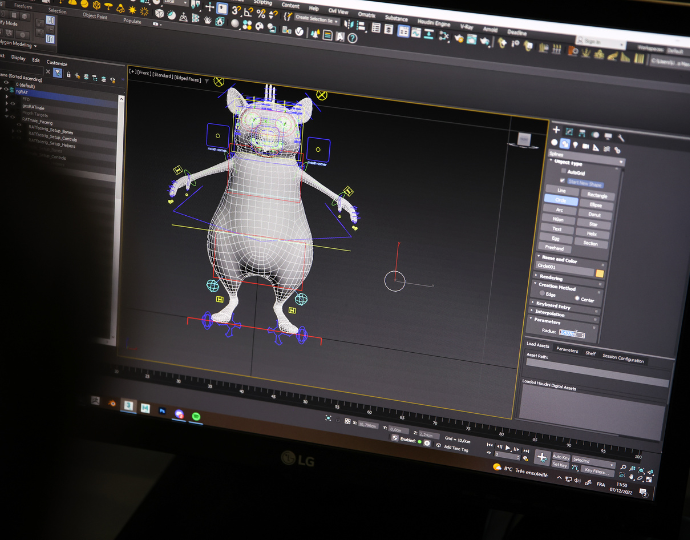Viewport: 690px width, 540px height.
Task: Switch to the Session Configuration tab
Action: click(623, 358)
